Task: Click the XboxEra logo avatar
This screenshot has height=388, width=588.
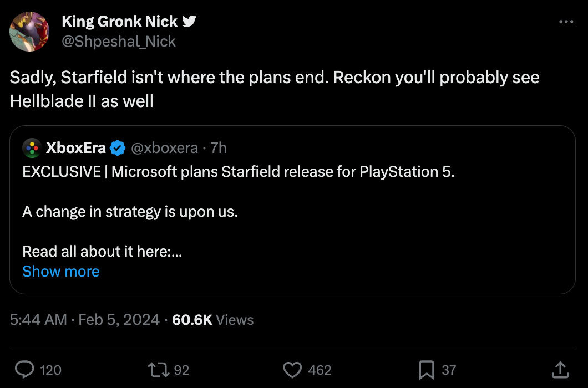Action: pos(31,148)
